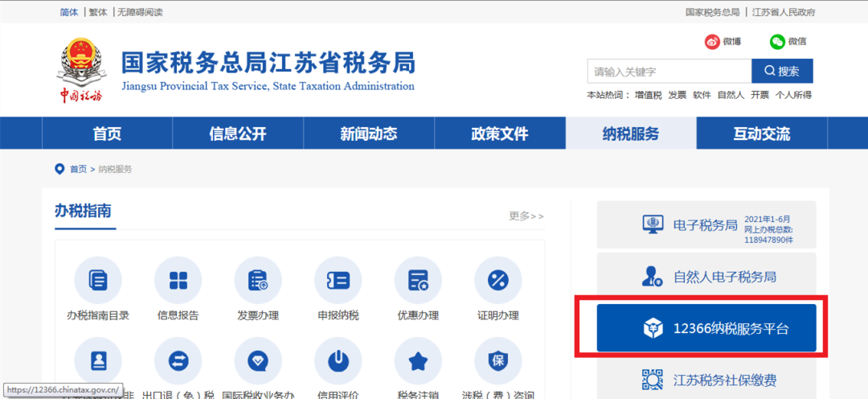Click the ID card icon in second row
The image size is (868, 399).
[98, 361]
